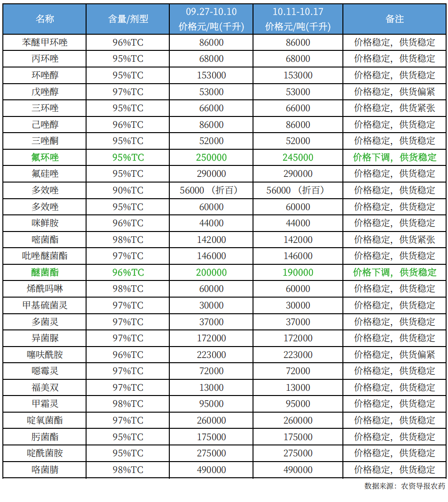
Task: Select the 嘧菌酯 name cell
Action: [x=45, y=240]
